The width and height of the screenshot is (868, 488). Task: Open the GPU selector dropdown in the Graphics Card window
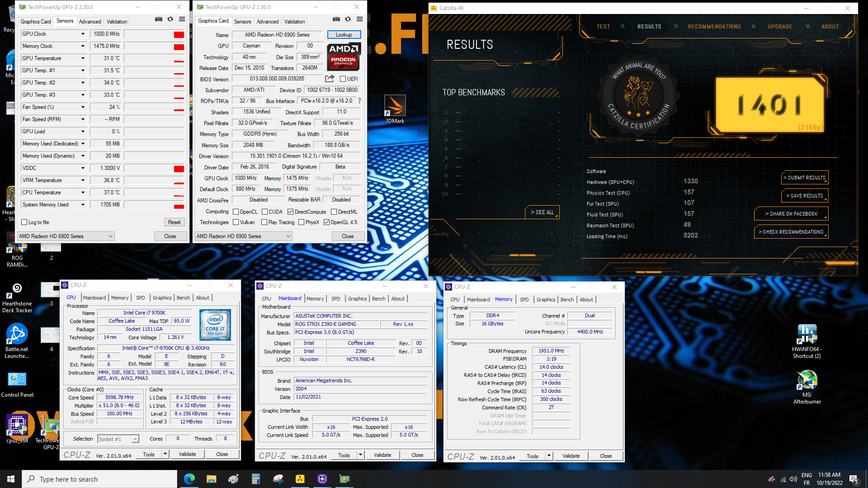[x=243, y=236]
